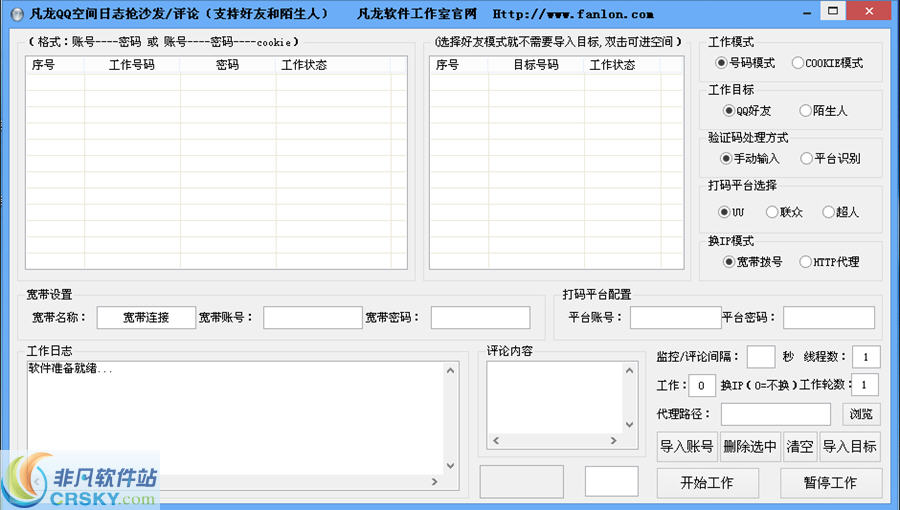Focus the 平台密码 input field
900x510 pixels.
click(829, 318)
